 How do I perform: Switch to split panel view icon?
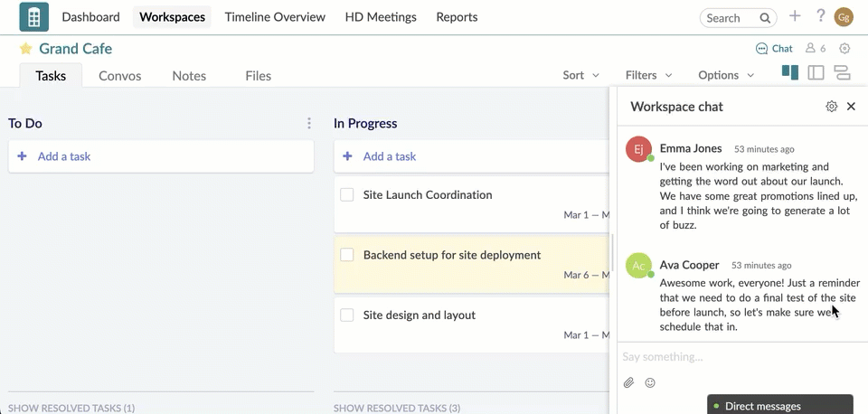coord(816,72)
